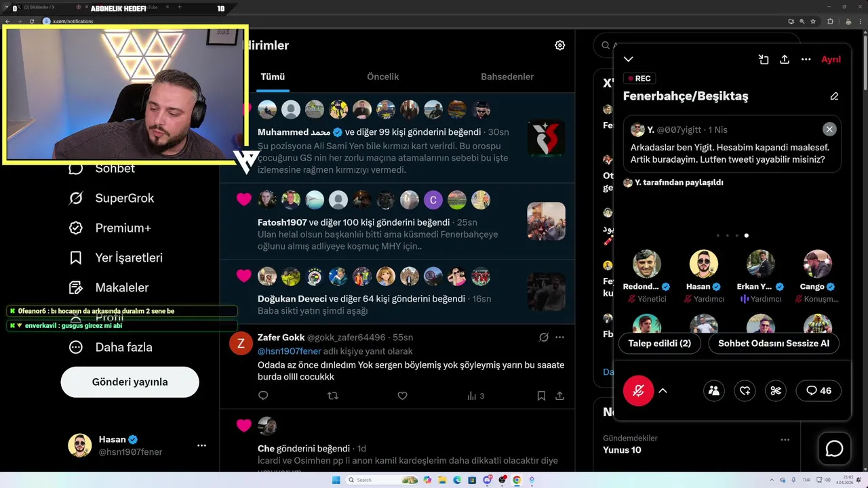
Task: Reply to Zafer Gokk's post
Action: pyautogui.click(x=263, y=396)
